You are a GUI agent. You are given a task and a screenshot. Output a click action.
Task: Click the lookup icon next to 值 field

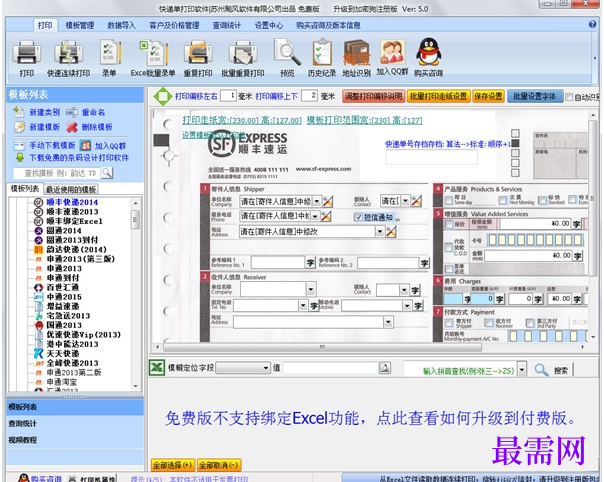(385, 368)
